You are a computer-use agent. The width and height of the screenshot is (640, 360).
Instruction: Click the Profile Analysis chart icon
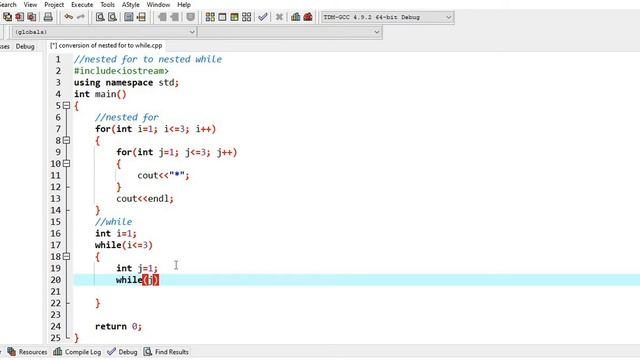pos(296,17)
